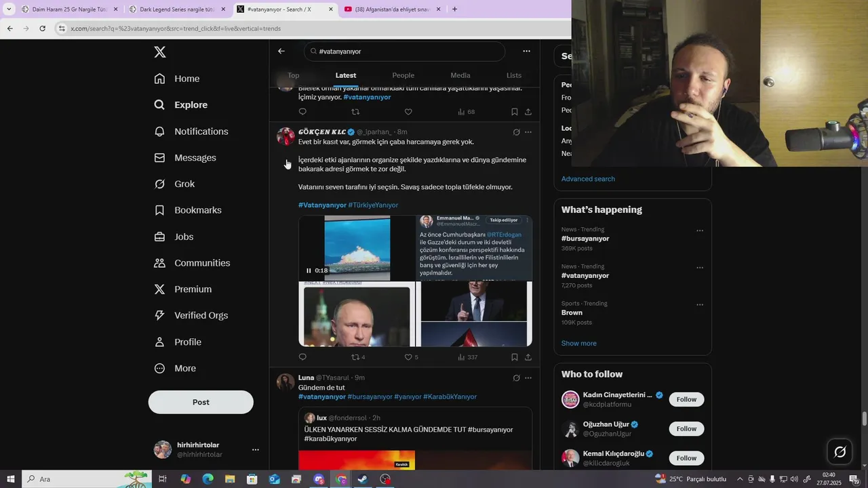Share the top post with 68 views
The height and width of the screenshot is (488, 868).
coord(528,112)
